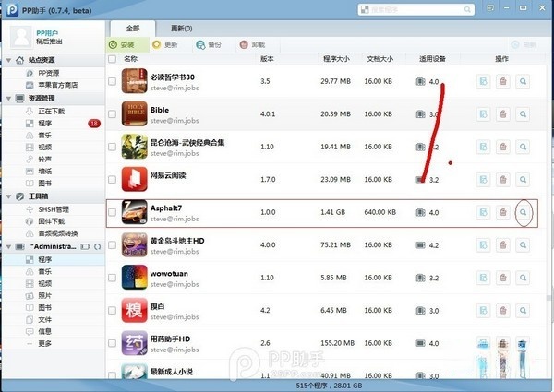Screen dimensions: 554x392
Task: Click backup icon in Bible row
Action: click(483, 114)
